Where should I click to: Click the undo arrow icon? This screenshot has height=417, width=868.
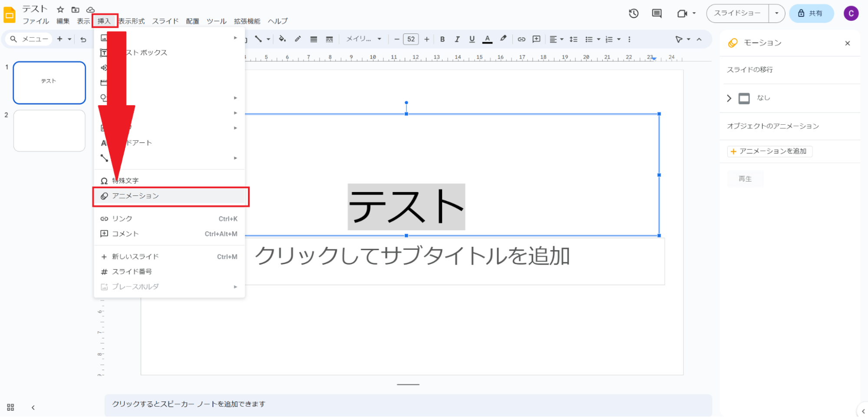tap(83, 39)
